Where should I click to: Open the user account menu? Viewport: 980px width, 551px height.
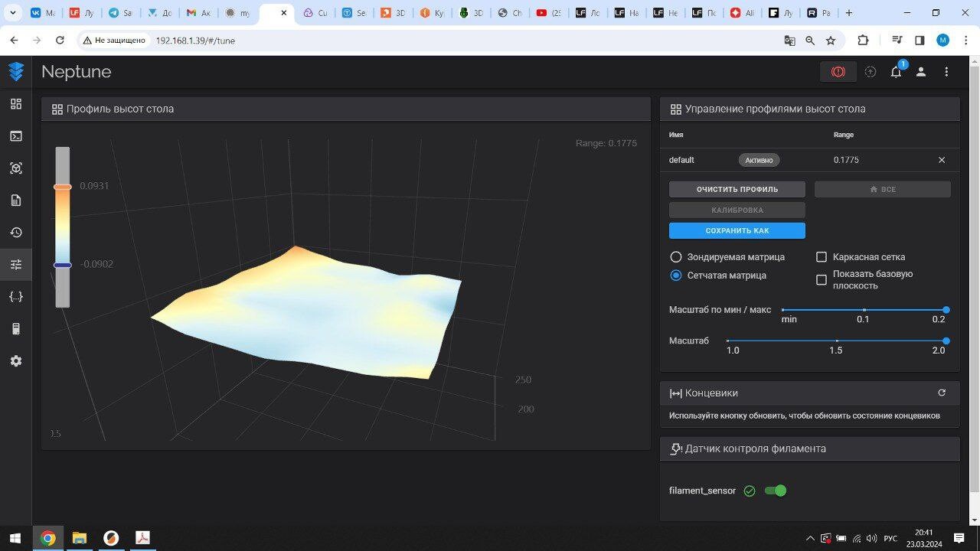point(921,72)
